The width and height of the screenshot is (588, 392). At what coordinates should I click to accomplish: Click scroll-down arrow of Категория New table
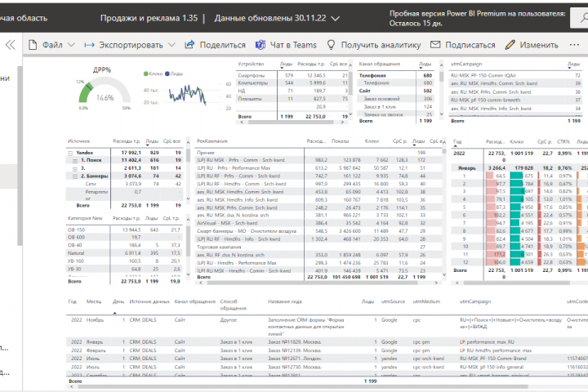pos(189,274)
